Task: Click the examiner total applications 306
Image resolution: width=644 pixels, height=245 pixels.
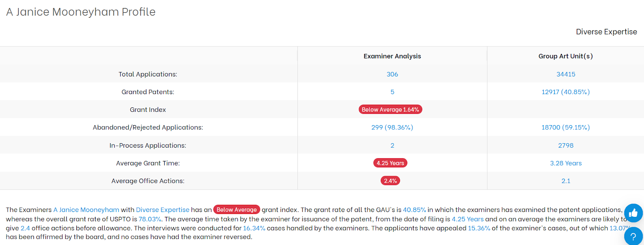Action: point(392,74)
